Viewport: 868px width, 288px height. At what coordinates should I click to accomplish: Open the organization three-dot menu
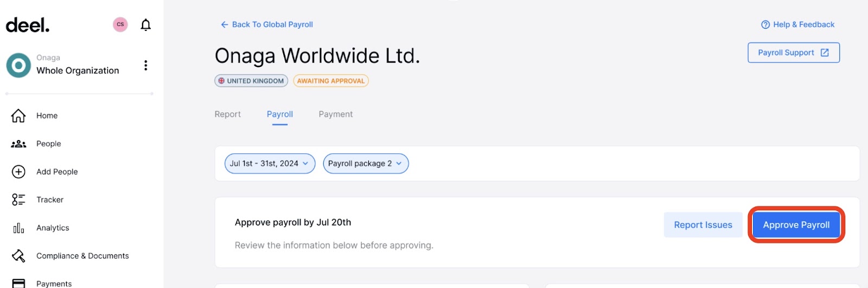pos(145,66)
